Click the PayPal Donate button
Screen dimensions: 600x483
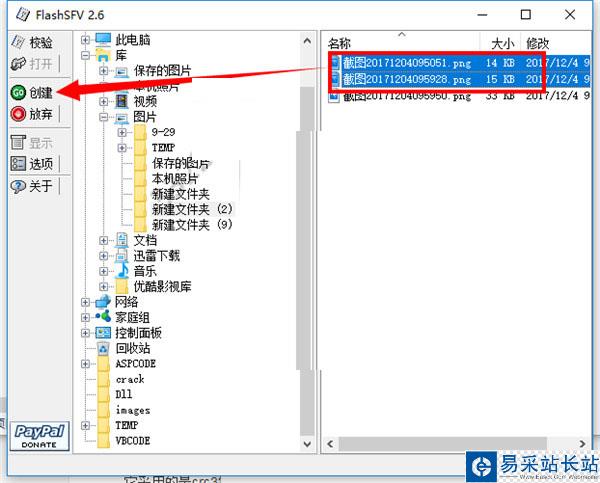pos(39,436)
